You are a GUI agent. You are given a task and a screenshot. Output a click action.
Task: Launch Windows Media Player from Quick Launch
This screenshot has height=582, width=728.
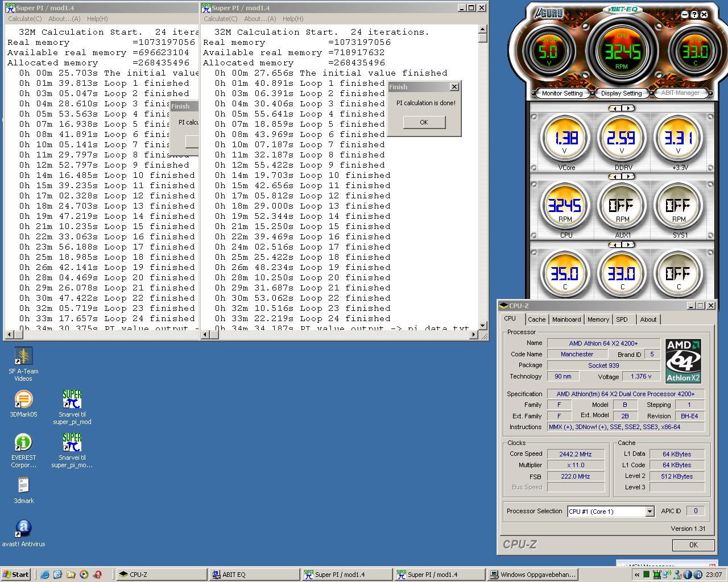(84, 575)
